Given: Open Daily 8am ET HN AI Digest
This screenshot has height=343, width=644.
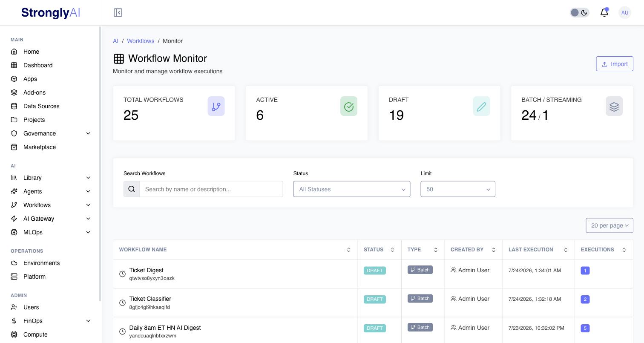Looking at the screenshot, I should point(165,328).
